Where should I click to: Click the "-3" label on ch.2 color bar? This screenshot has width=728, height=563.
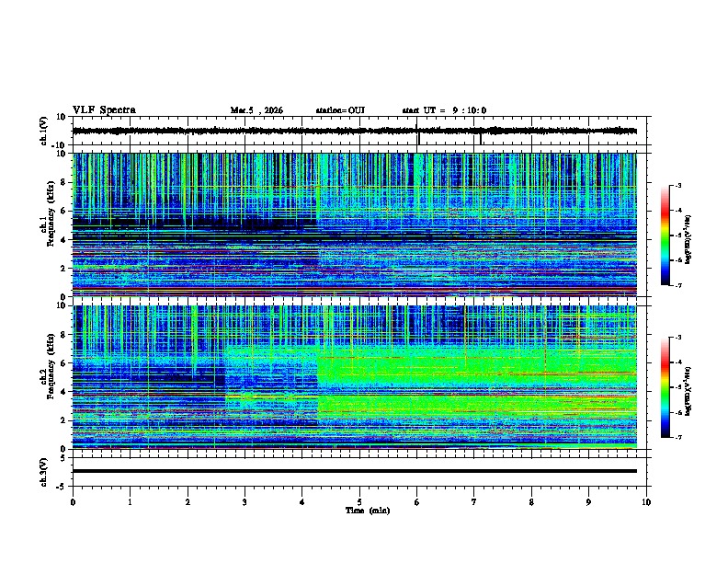point(677,338)
